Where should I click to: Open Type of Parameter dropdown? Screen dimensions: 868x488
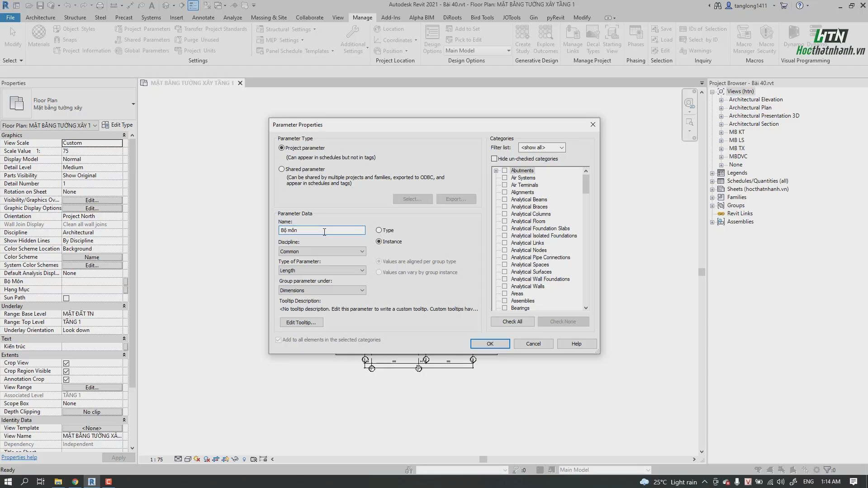coord(322,270)
